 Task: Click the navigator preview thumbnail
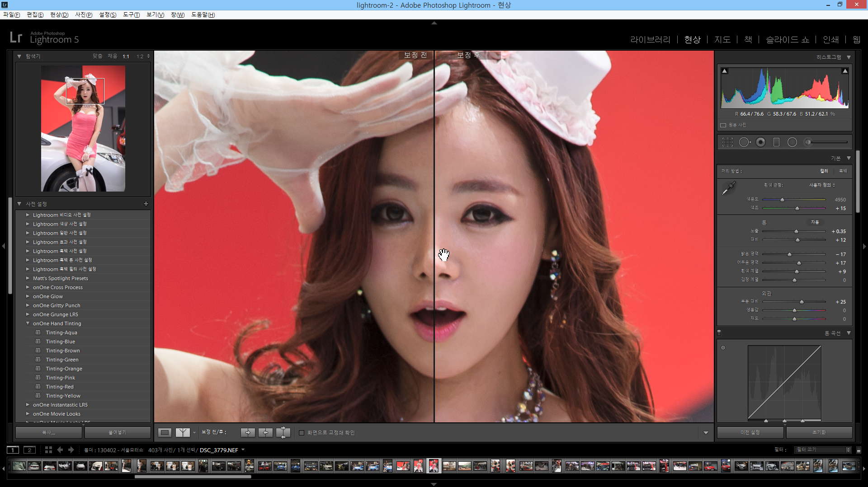83,129
